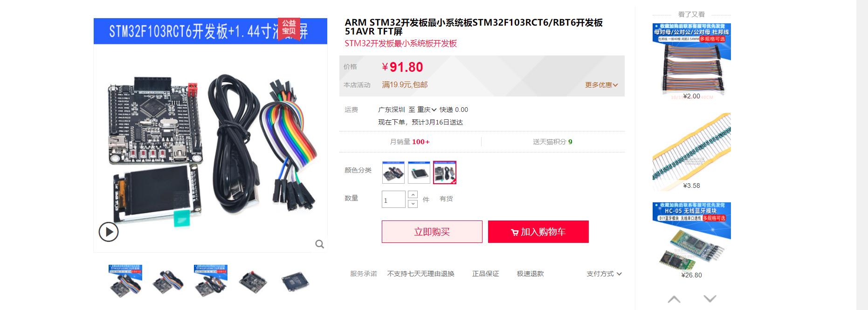
Task: Open the jumper wires ¥2.00 recommended item
Action: click(692, 62)
